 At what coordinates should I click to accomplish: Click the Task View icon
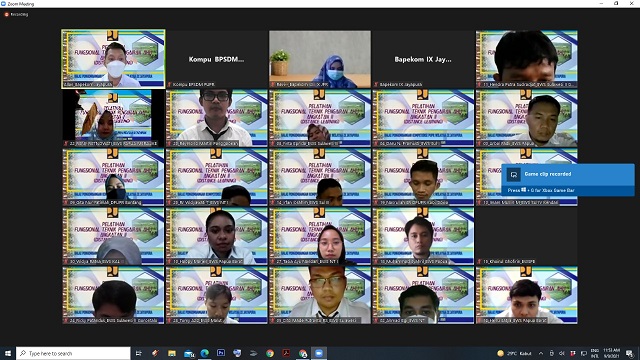coord(138,353)
